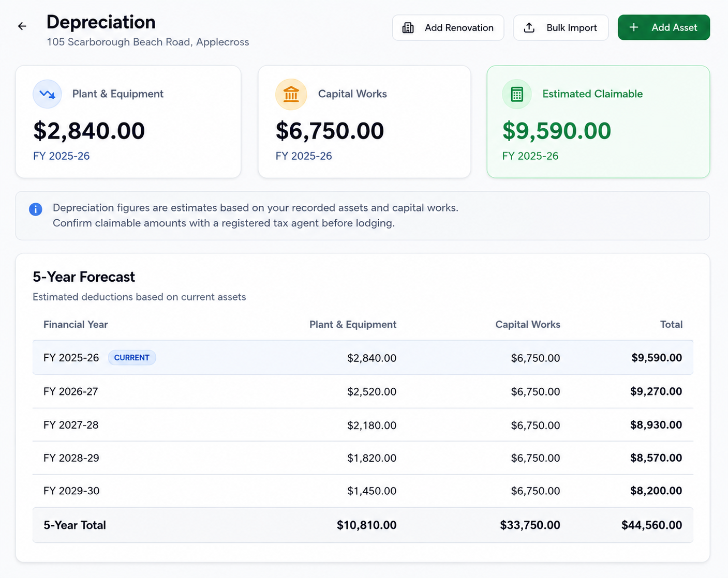Click the large $6,750.00 Capital Works amount
This screenshot has height=578, width=728.
click(x=330, y=131)
